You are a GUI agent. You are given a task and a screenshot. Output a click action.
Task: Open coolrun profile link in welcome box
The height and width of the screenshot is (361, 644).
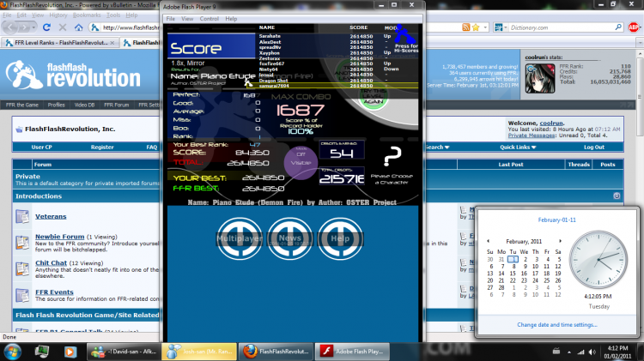[x=550, y=123]
